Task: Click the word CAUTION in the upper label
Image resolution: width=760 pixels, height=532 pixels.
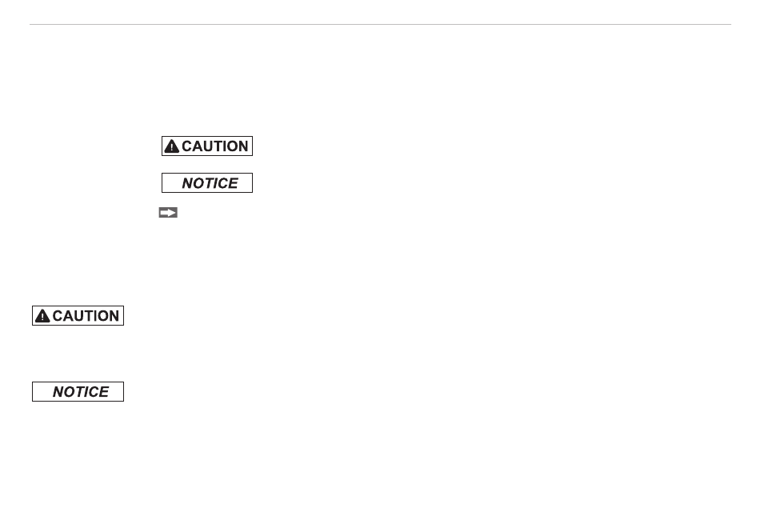Action: 214,146
